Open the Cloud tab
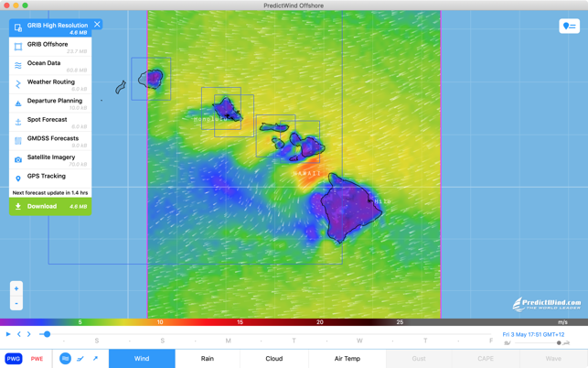The image size is (588, 368). (274, 359)
